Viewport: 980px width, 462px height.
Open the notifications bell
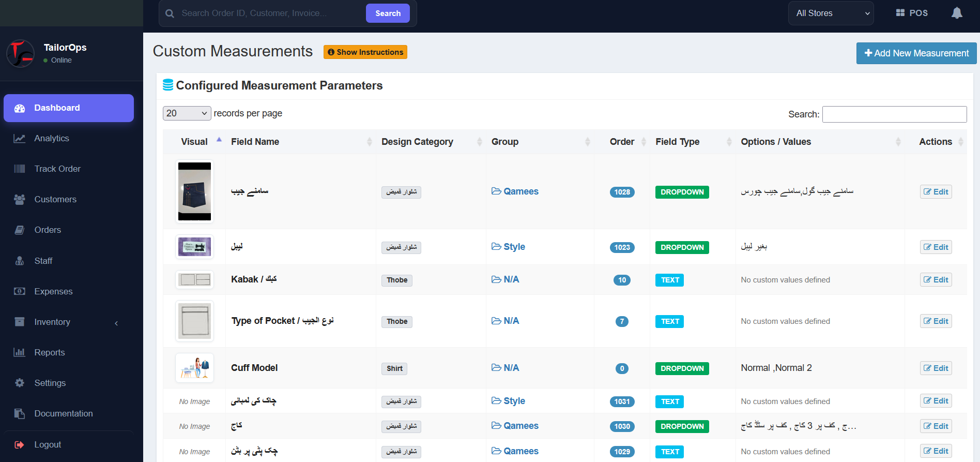[x=957, y=13]
